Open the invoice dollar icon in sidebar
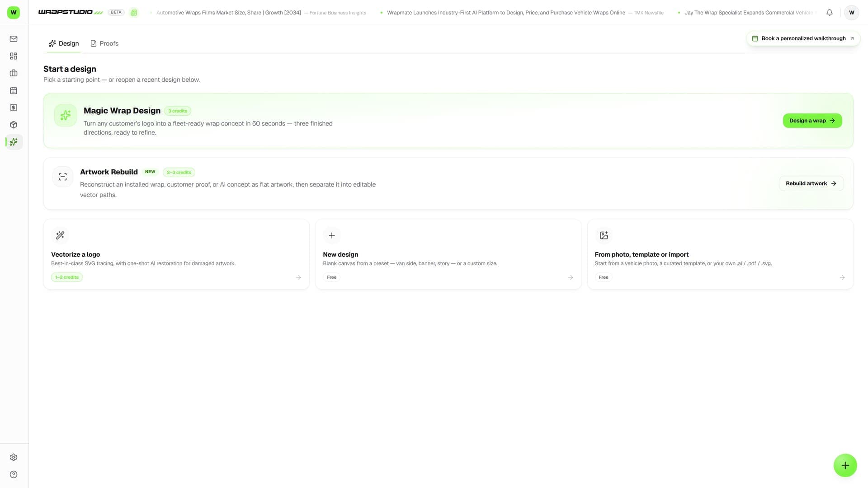This screenshot has height=488, width=868. pos(14,108)
